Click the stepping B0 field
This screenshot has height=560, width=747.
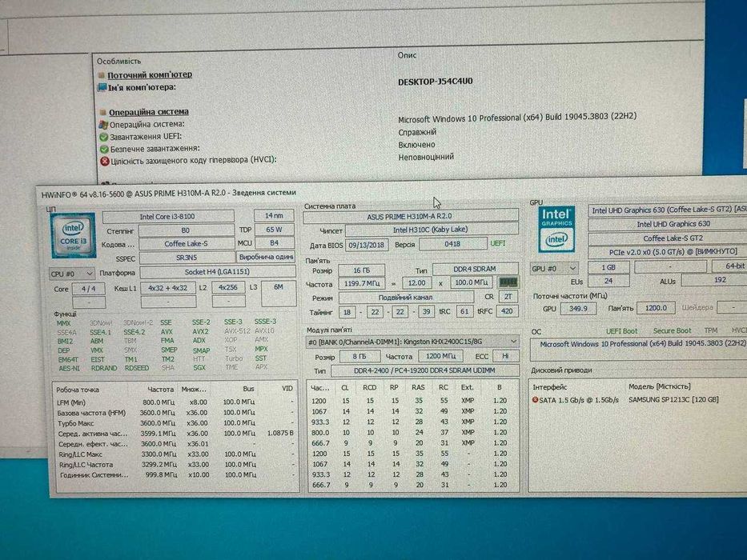(x=186, y=230)
